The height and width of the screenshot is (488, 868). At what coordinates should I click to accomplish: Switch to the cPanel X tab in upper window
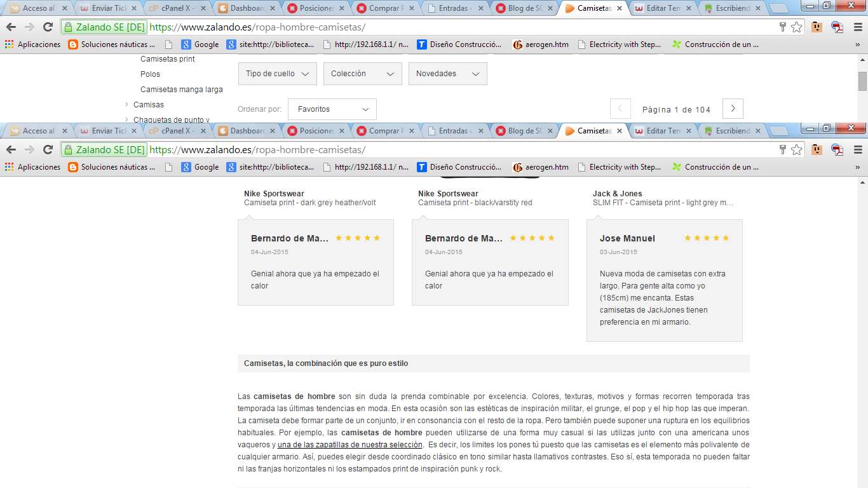tap(178, 8)
